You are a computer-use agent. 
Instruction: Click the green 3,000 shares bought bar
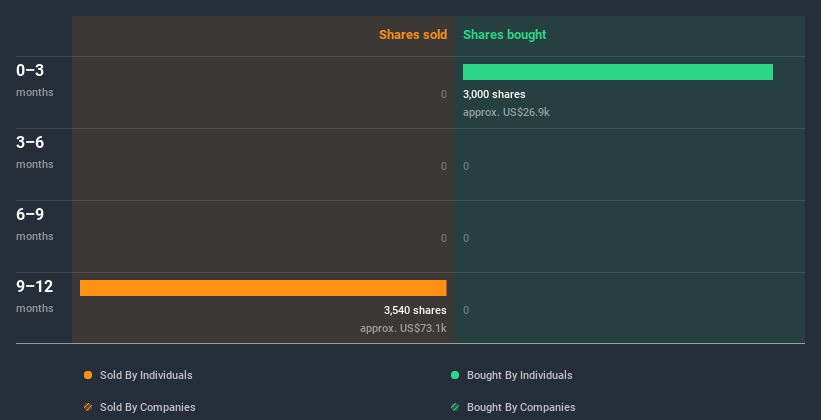point(618,72)
